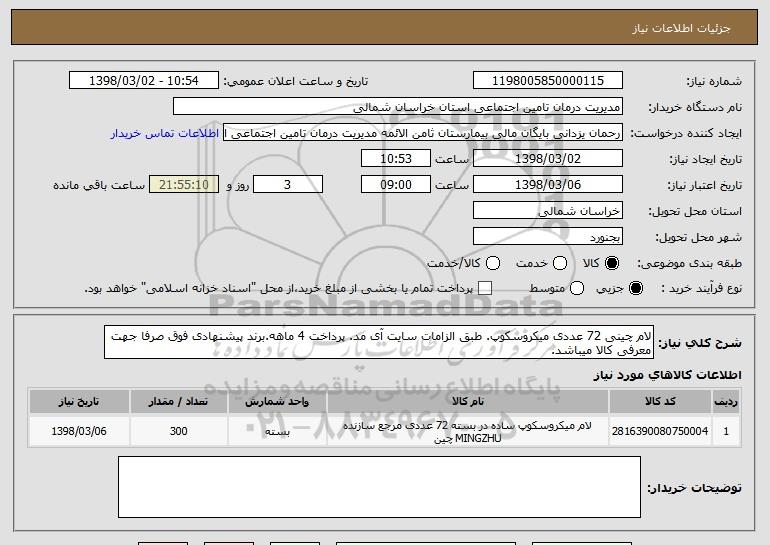The height and width of the screenshot is (545, 770).
Task: Click the remaining days field showing 3
Action: [288, 185]
